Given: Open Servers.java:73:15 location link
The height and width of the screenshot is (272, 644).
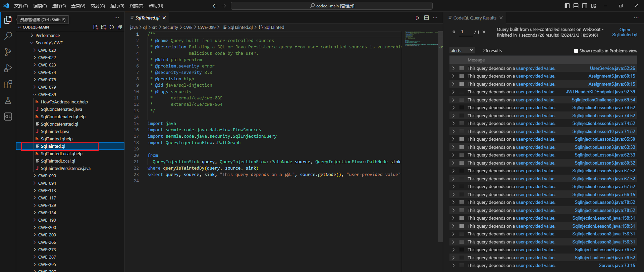Looking at the screenshot, I should 617,265.
